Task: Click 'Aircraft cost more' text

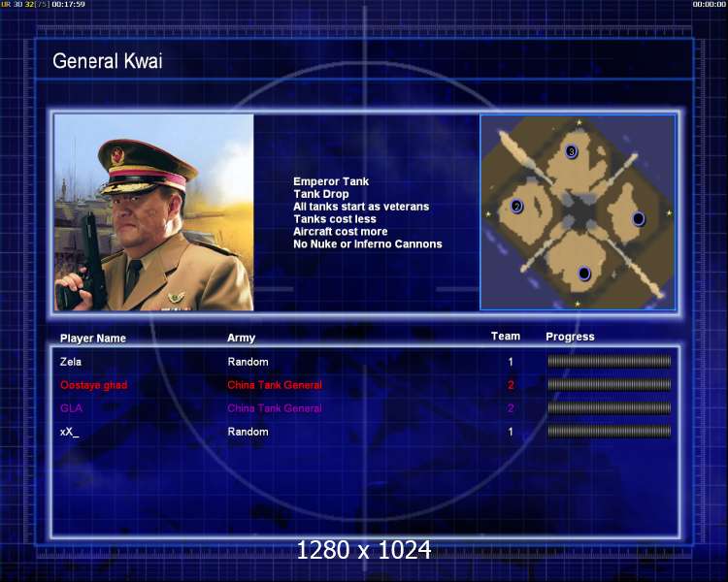Action: click(341, 232)
